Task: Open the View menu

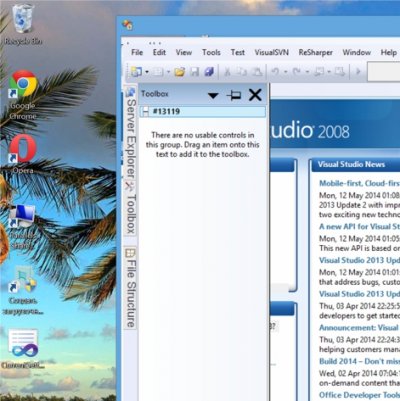Action: pyautogui.click(x=184, y=52)
